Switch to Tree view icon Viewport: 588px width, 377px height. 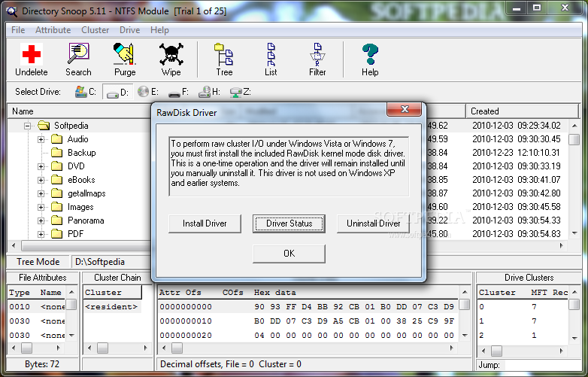224,54
